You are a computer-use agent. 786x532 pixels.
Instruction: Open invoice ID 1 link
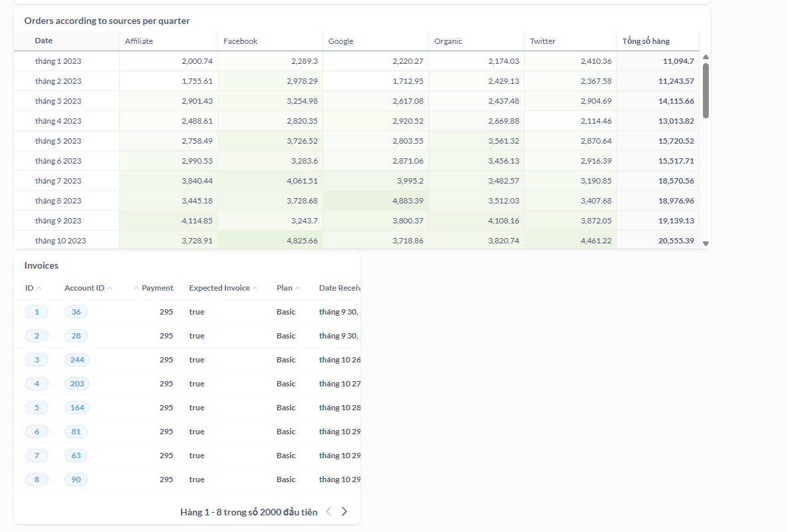pos(37,312)
